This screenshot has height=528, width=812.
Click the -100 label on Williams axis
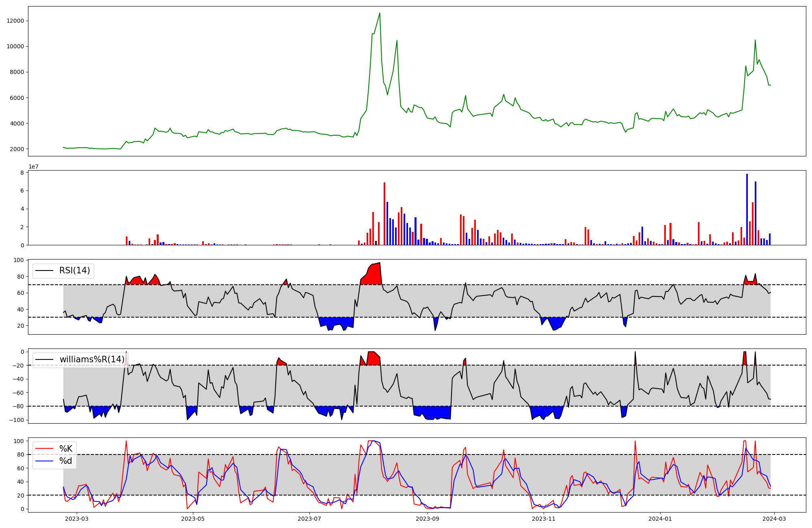[x=17, y=420]
